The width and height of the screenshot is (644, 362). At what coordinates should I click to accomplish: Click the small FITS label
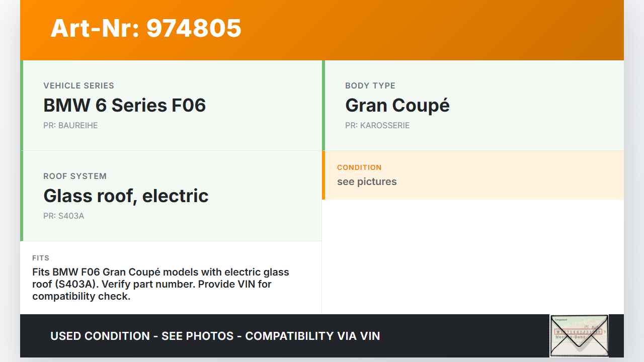41,258
